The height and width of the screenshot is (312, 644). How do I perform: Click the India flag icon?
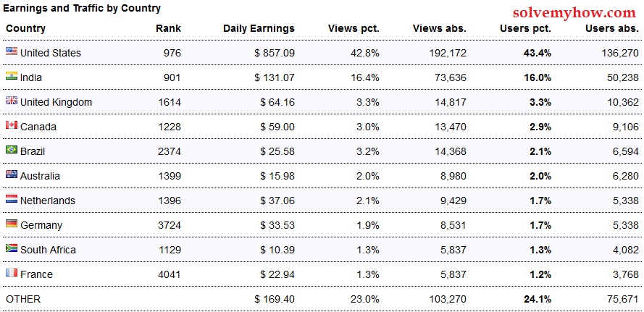[12, 76]
